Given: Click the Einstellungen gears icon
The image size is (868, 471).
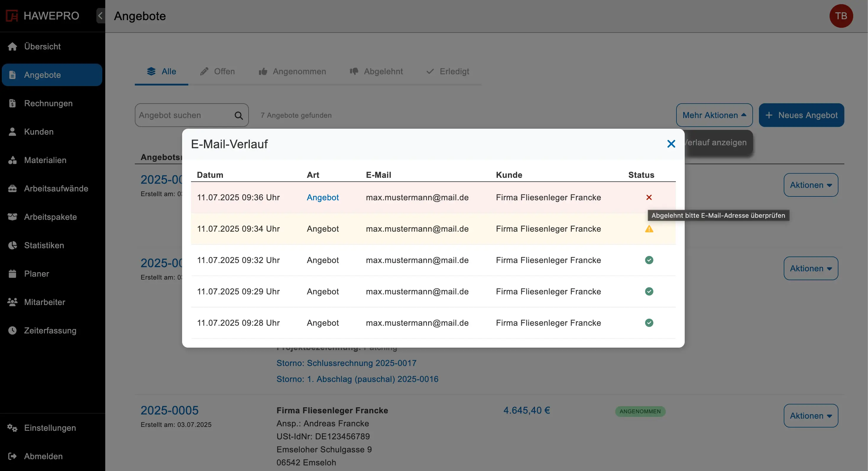Looking at the screenshot, I should (12, 428).
